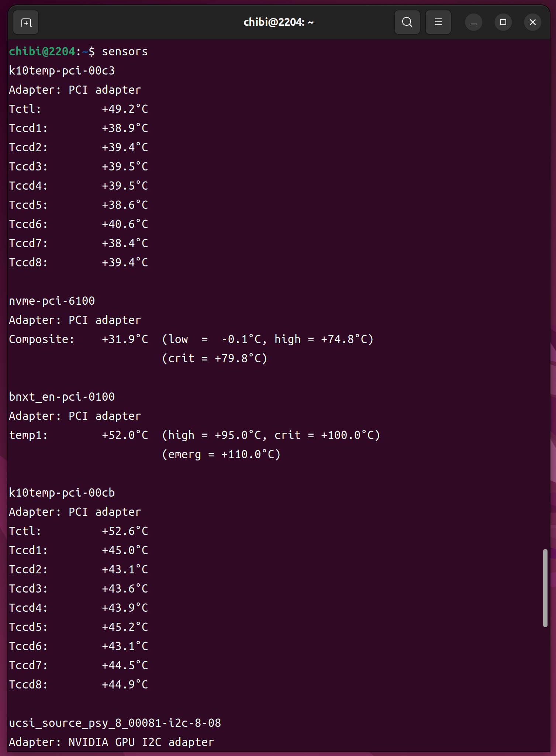The image size is (556, 756).
Task: Click the green chibi@2204 prompt text
Action: click(42, 52)
